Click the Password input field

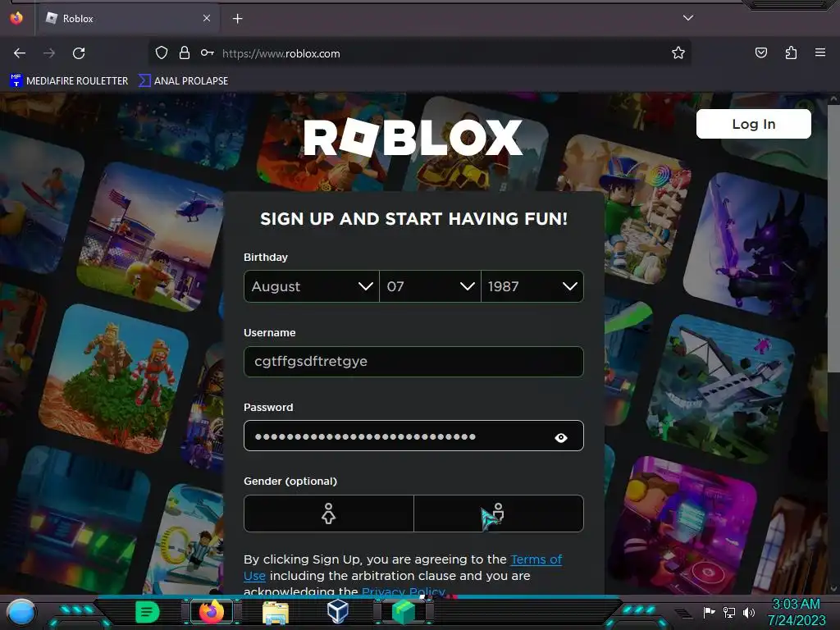pyautogui.click(x=413, y=436)
